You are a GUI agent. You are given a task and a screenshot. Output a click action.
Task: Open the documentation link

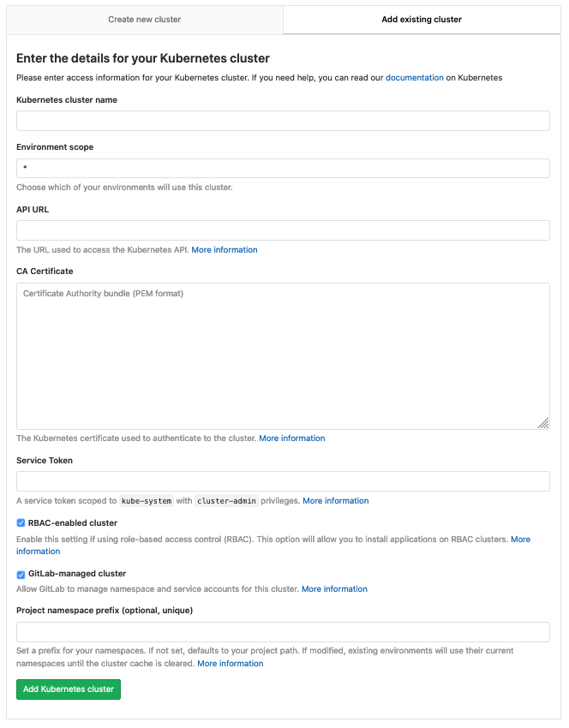click(415, 78)
